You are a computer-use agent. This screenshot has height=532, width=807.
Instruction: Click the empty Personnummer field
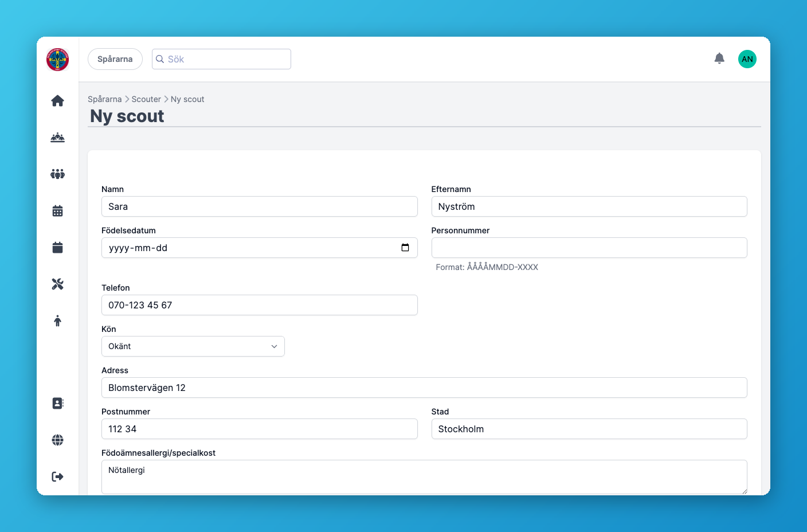coord(589,248)
